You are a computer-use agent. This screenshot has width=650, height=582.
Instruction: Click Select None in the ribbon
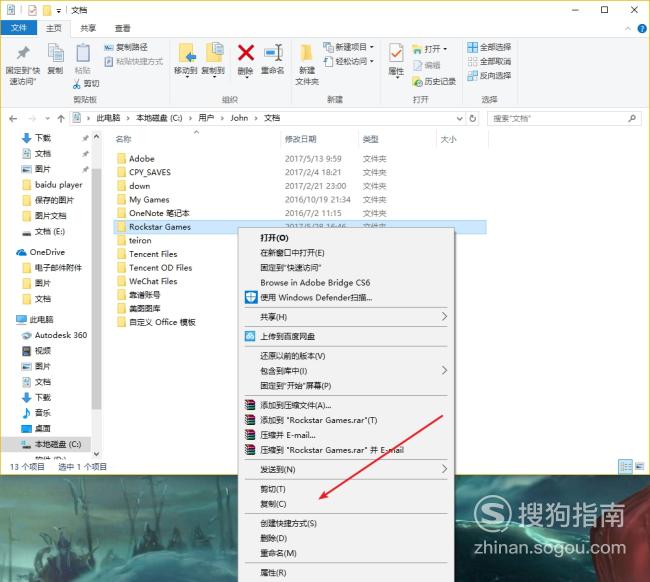tap(489, 61)
